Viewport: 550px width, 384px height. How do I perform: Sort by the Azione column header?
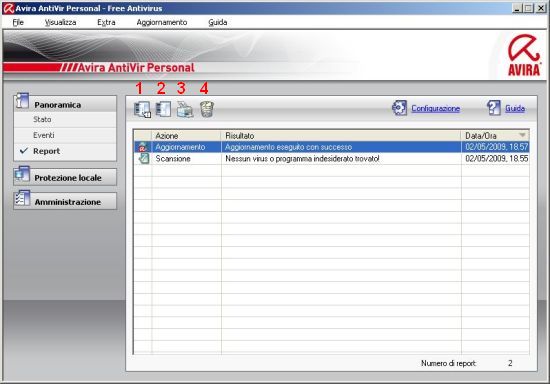coord(186,135)
